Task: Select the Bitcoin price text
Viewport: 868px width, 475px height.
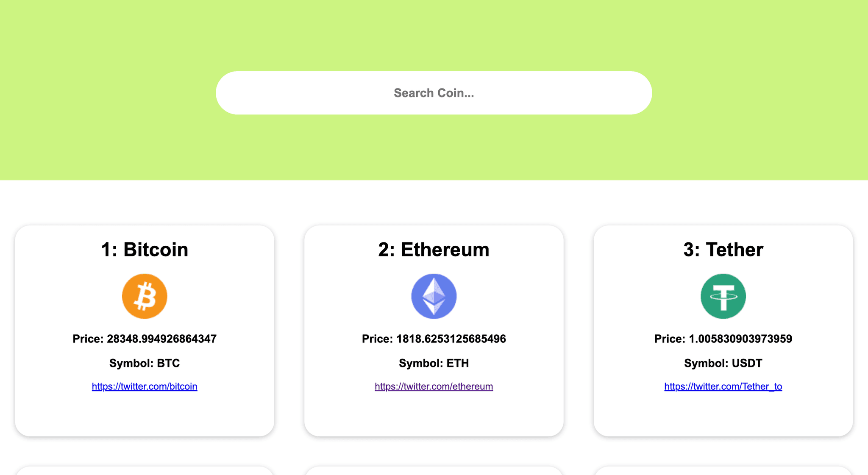Action: [x=145, y=339]
